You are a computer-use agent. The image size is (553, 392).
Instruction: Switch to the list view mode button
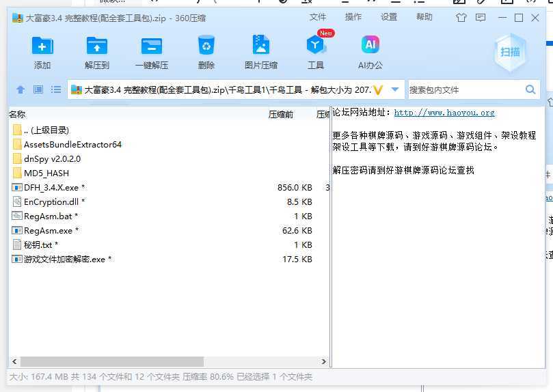(56, 89)
